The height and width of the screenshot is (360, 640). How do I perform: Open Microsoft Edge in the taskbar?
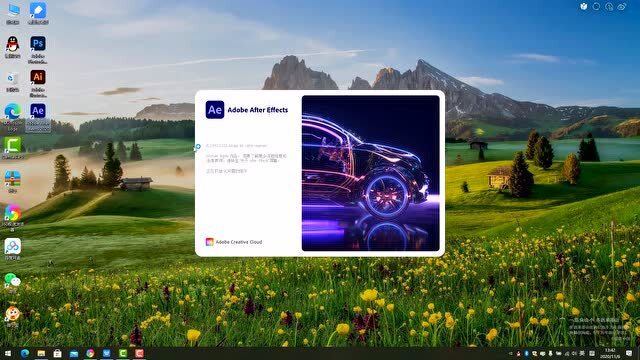coord(24,353)
